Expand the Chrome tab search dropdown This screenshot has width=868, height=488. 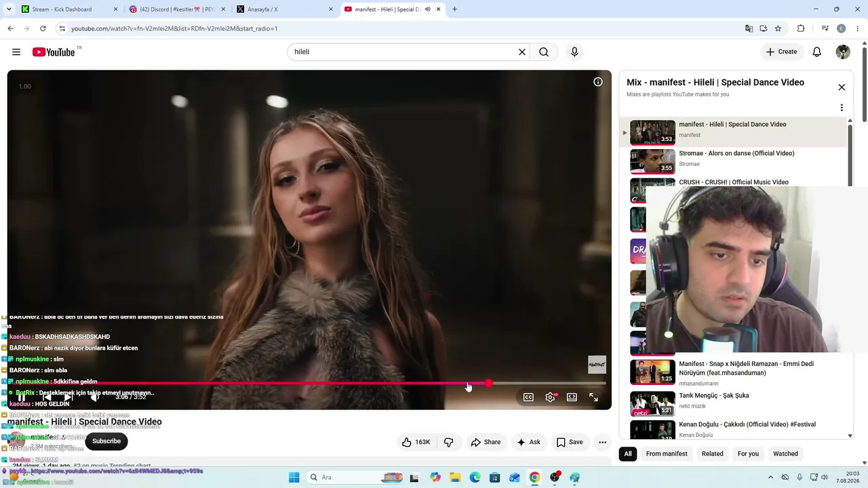pos(9,9)
